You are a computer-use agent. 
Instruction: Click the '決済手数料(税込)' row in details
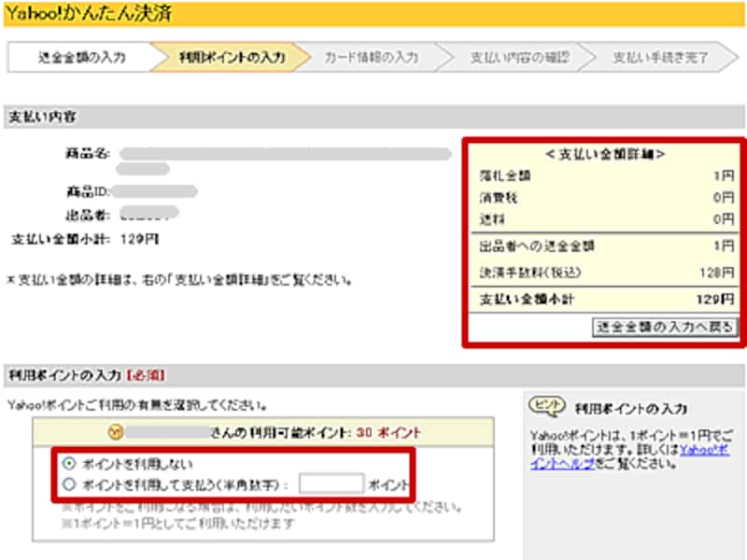coord(606,273)
